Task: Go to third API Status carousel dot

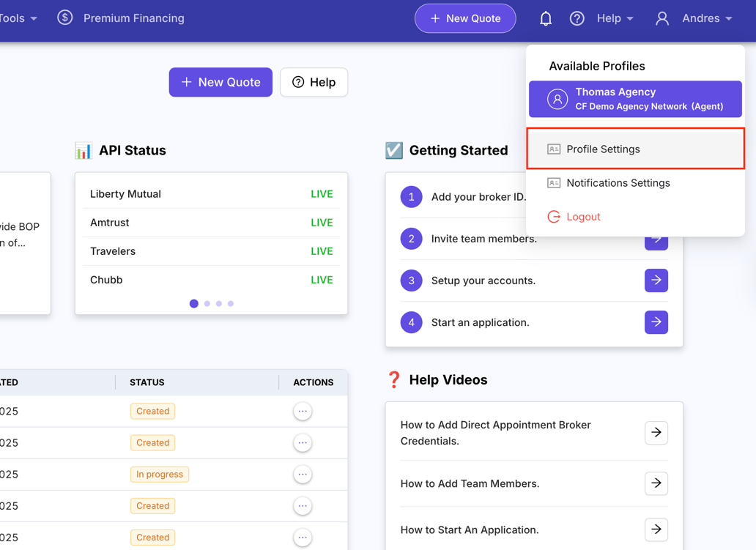Action: [219, 304]
